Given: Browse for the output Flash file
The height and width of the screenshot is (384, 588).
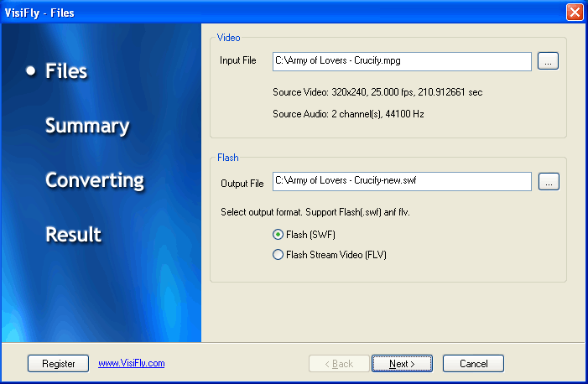Looking at the screenshot, I should click(x=549, y=181).
